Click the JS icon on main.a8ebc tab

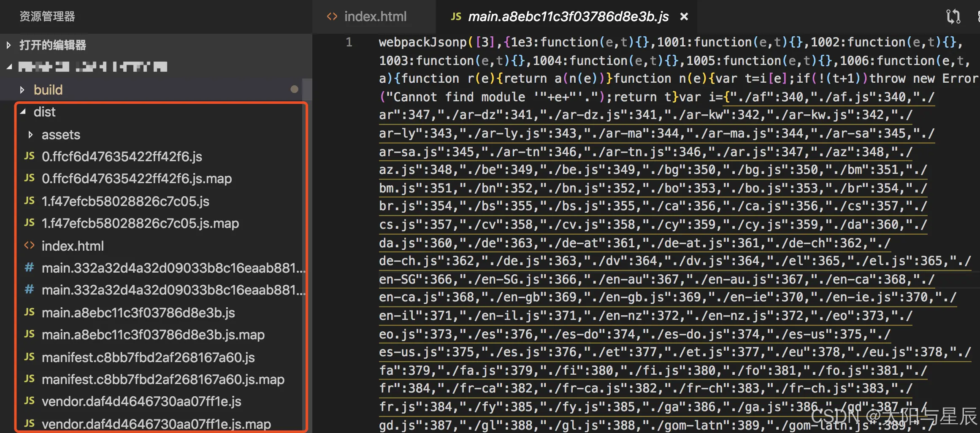pyautogui.click(x=456, y=16)
